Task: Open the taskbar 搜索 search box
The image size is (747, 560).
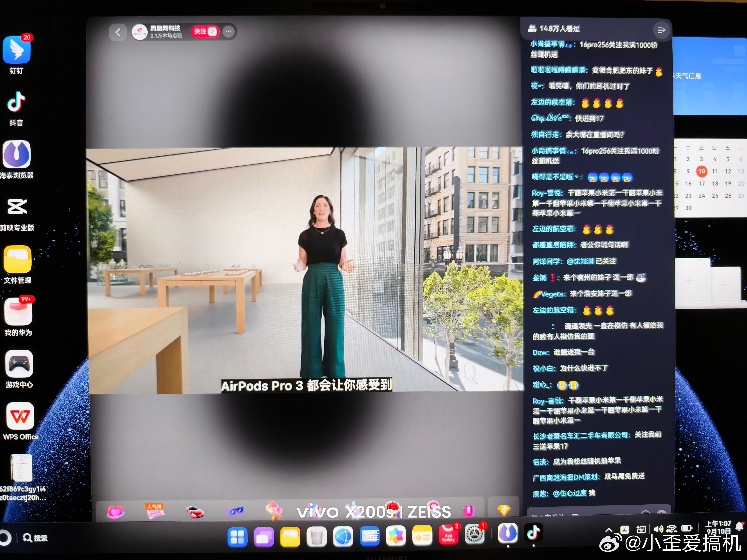Action: coord(35,538)
